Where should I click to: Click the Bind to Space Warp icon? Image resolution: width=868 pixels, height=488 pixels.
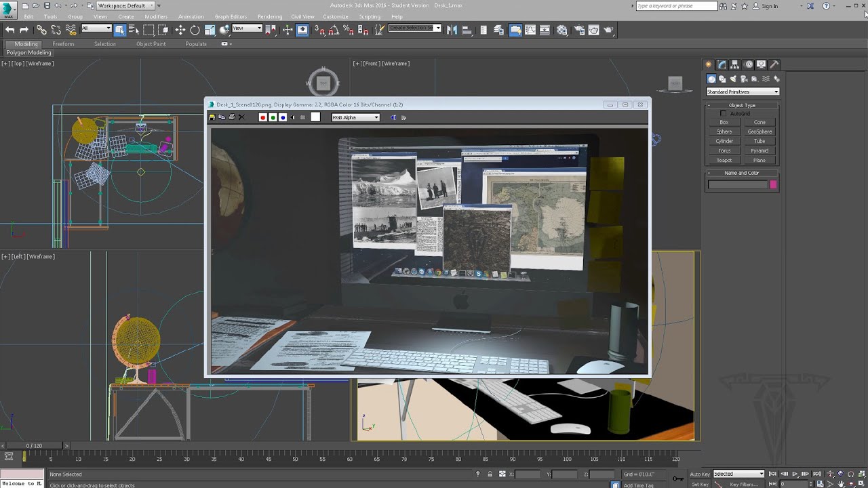(71, 30)
